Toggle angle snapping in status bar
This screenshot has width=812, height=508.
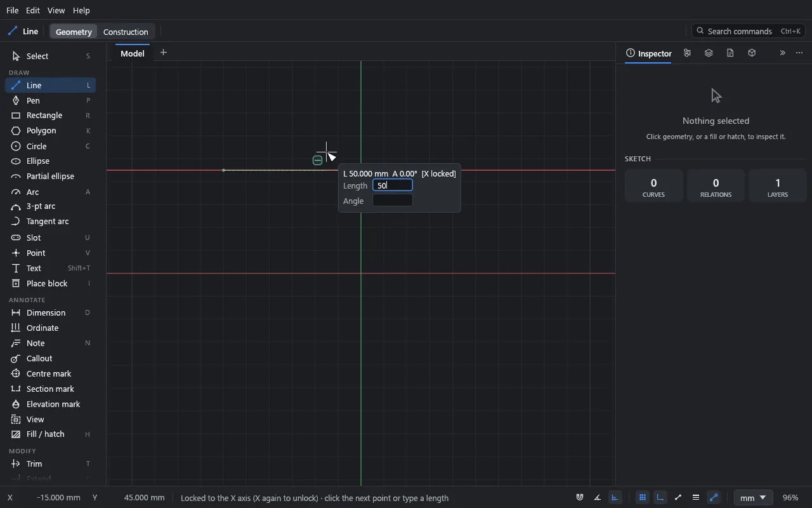598,498
